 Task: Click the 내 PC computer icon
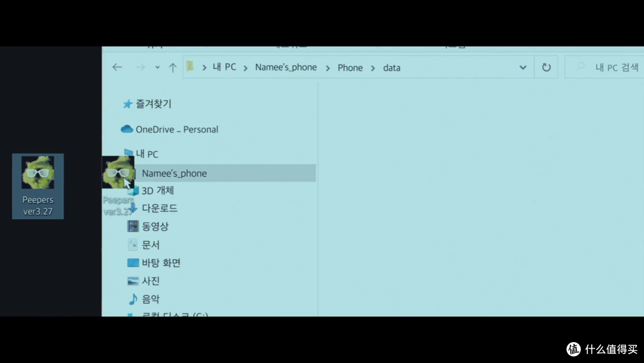tap(129, 152)
